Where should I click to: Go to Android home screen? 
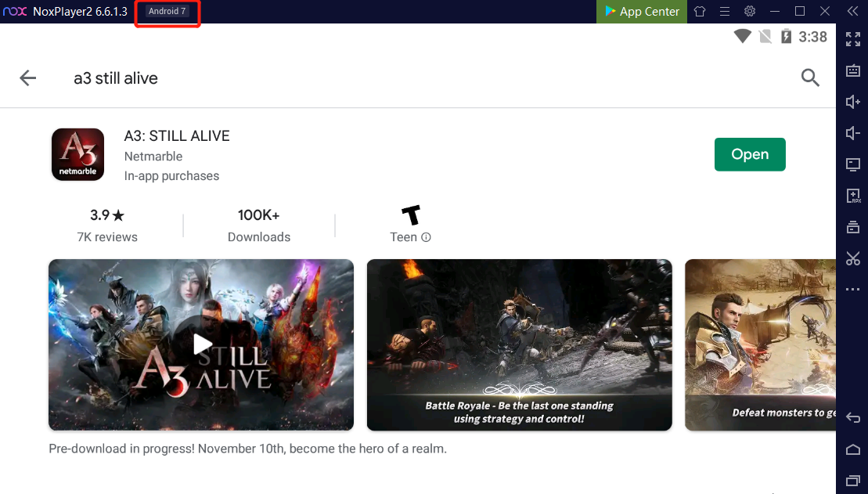pos(853,449)
